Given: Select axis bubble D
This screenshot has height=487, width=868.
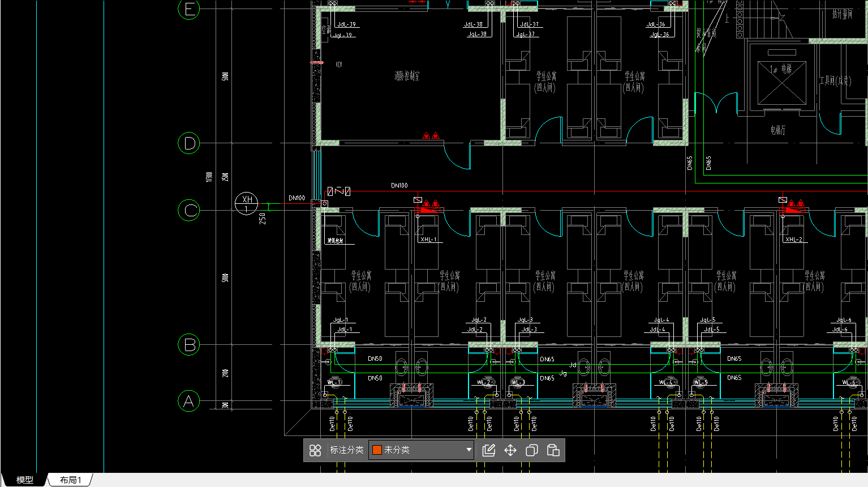Looking at the screenshot, I should pos(189,143).
